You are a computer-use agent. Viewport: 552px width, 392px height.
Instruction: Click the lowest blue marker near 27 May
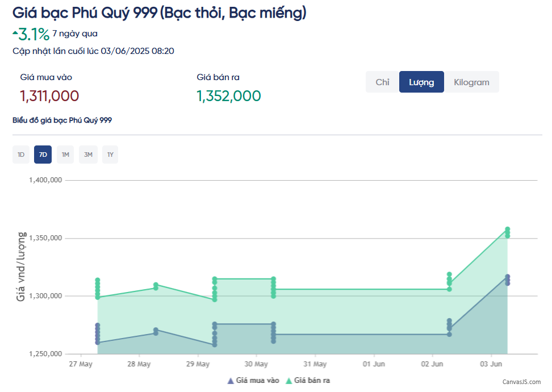coord(96,342)
